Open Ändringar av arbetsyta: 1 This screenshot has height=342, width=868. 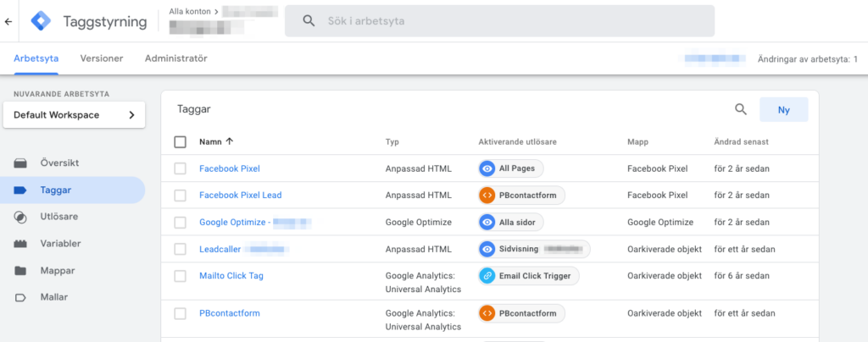(807, 58)
